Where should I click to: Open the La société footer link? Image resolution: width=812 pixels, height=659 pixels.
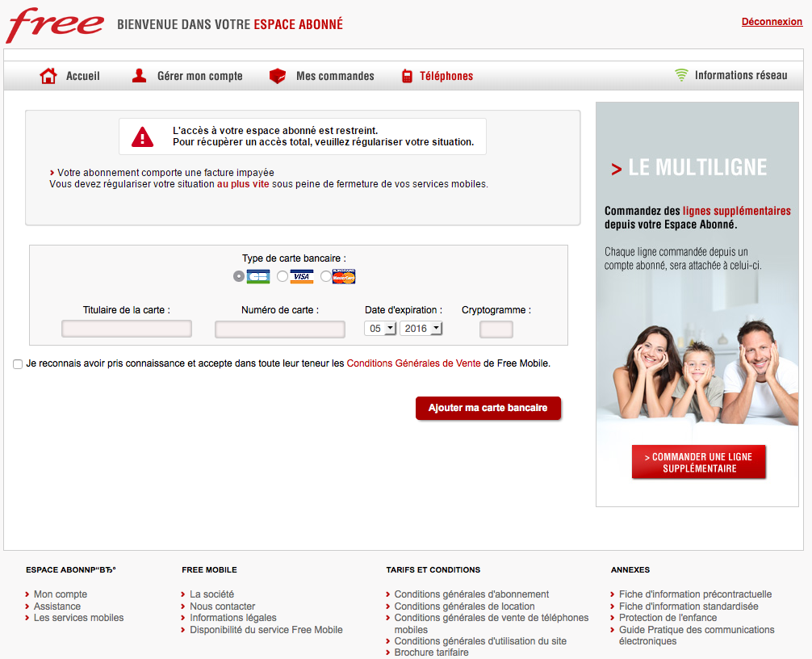click(x=211, y=594)
